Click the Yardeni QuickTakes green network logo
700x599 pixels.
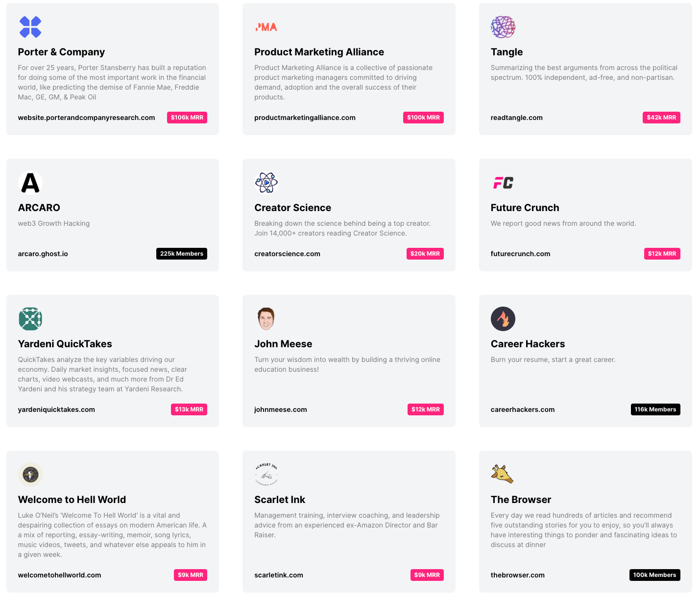(x=30, y=319)
